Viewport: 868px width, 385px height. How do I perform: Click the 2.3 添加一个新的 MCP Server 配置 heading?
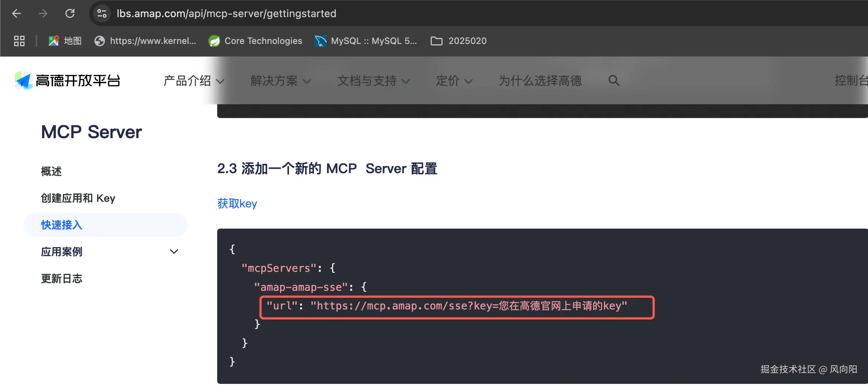coord(327,169)
